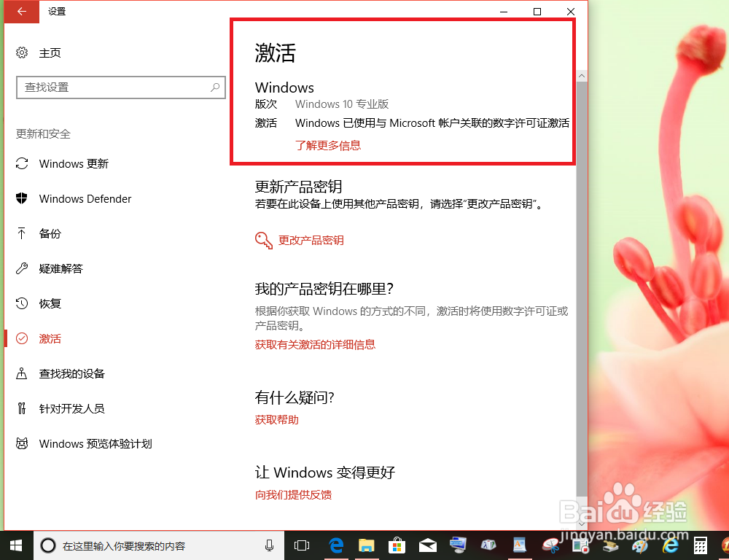This screenshot has height=560, width=729.
Task: Open Microsoft Store from the taskbar
Action: coord(397,545)
